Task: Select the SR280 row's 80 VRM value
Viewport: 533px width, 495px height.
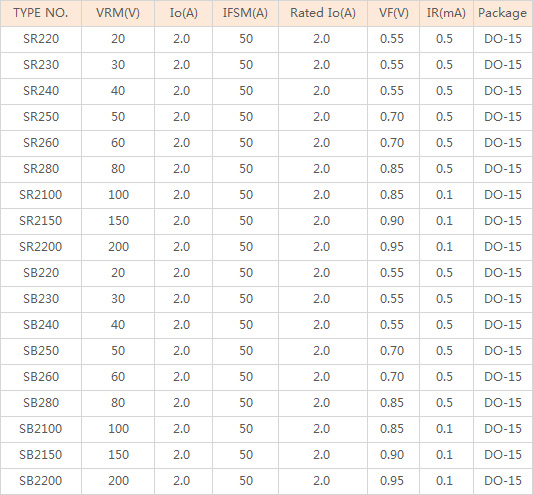Action: click(x=118, y=169)
